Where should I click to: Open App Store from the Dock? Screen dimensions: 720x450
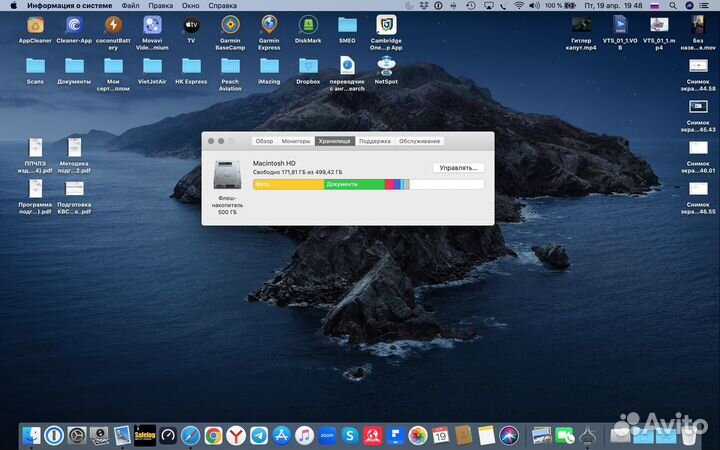point(281,435)
